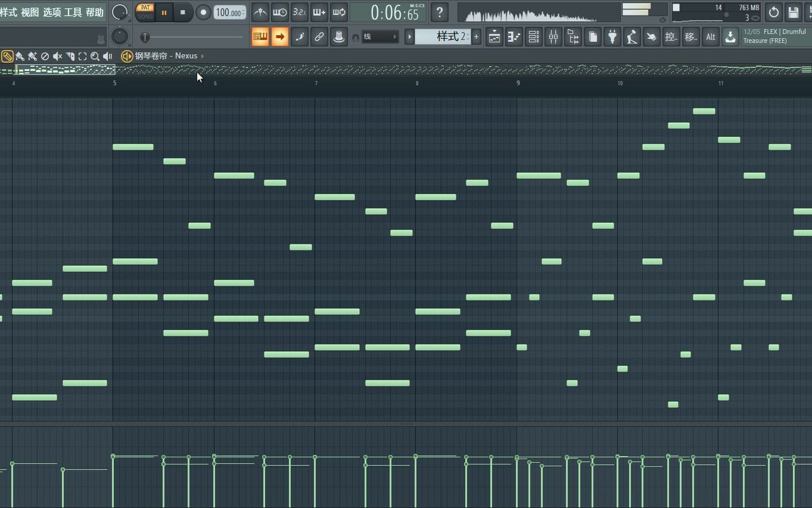The image size is (812, 508).
Task: Click the song position slider handle
Action: click(x=145, y=37)
